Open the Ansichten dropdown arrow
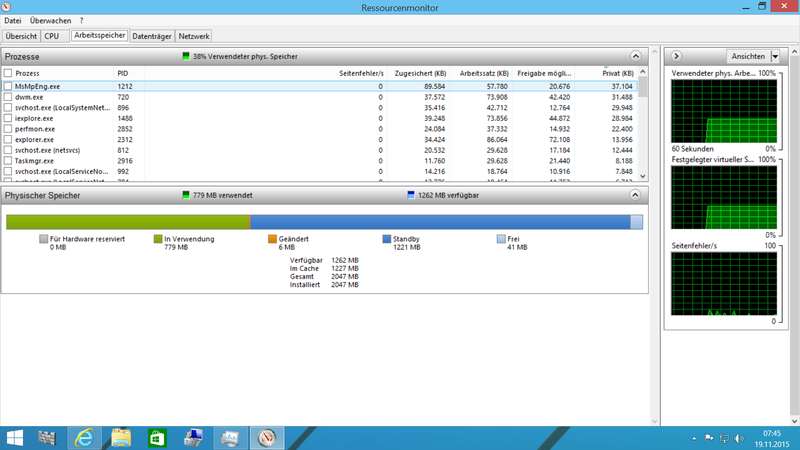The width and height of the screenshot is (800, 450). point(775,56)
